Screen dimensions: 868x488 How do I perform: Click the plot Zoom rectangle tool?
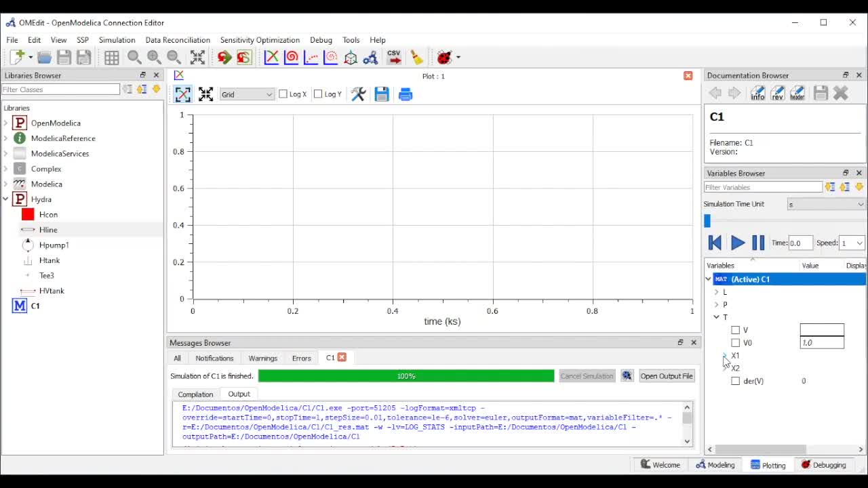(x=182, y=94)
